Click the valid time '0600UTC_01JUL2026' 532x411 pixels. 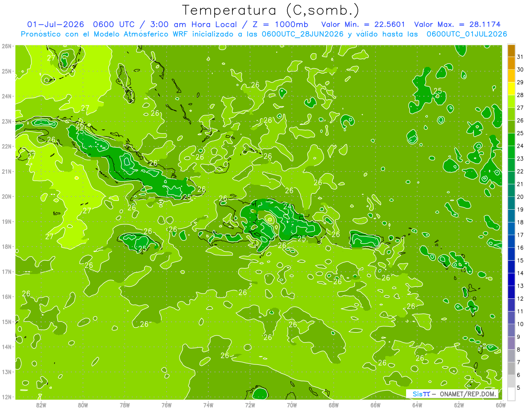click(467, 34)
